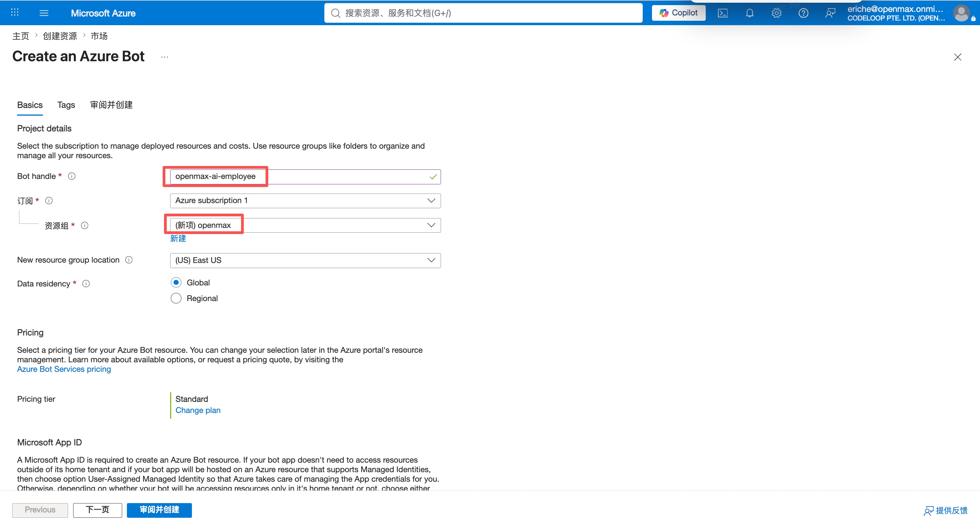Go to 创建资源 breadcrumb

(60, 36)
